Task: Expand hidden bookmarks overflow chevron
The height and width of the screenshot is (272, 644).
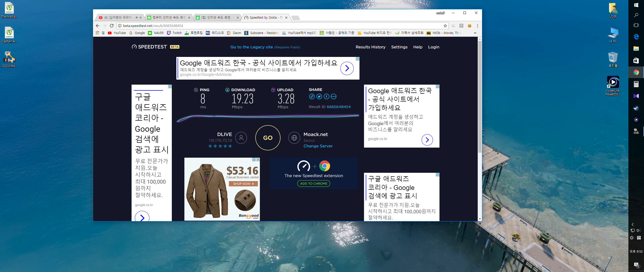Action: [x=475, y=33]
